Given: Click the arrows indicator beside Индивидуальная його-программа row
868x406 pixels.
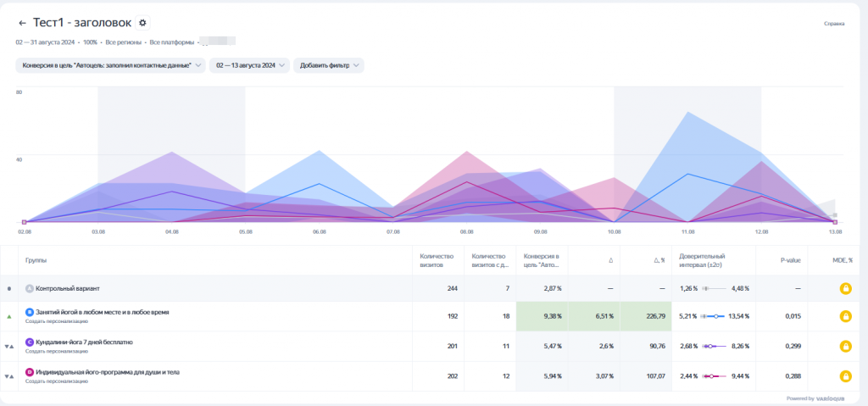Looking at the screenshot, I should click(x=8, y=376).
